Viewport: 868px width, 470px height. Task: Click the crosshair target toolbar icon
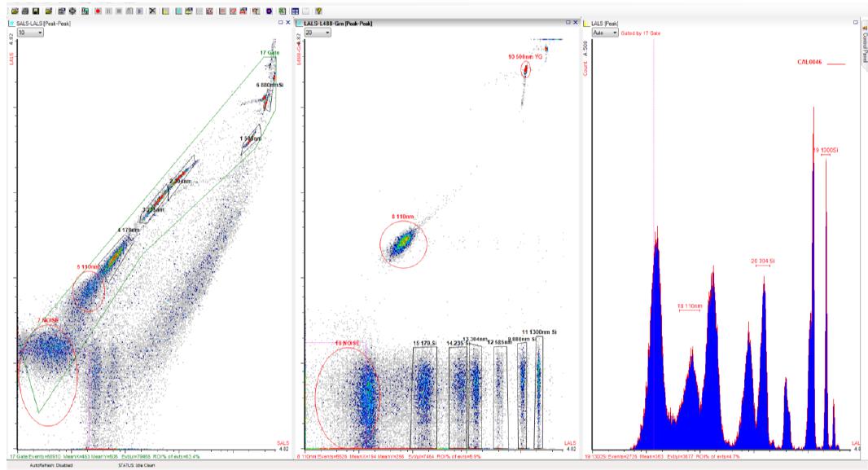(72, 11)
